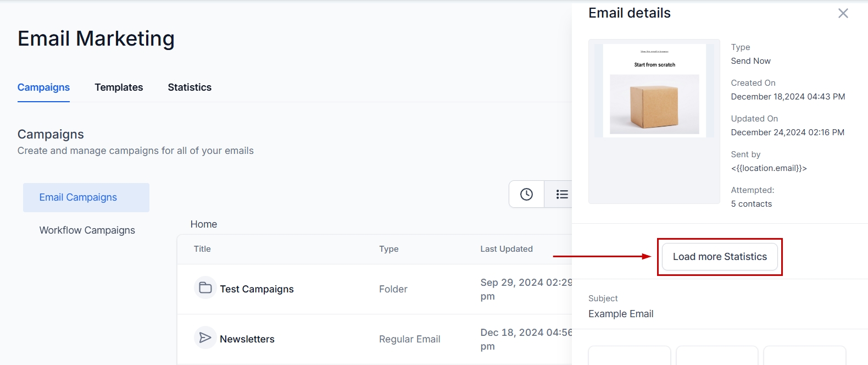
Task: Click the Newsletters paper plane icon
Action: click(x=205, y=338)
